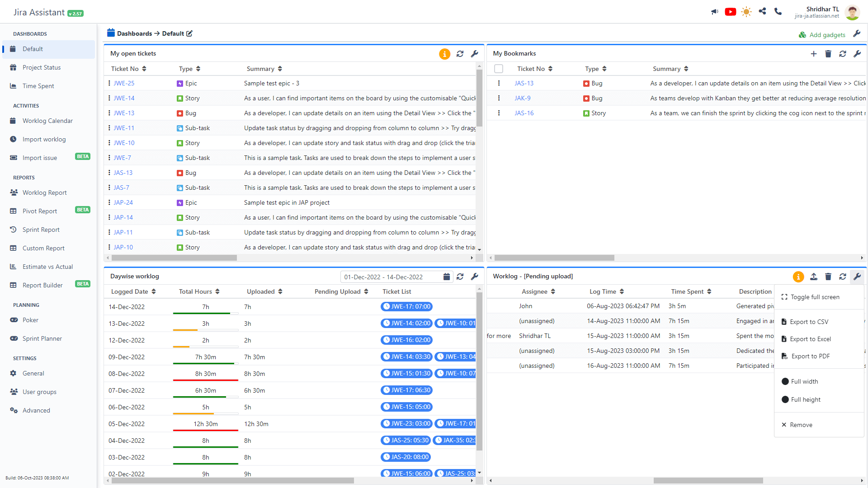Viewport: 868px width, 488px height.
Task: Enable Full width in the gadget menu
Action: coord(804,381)
